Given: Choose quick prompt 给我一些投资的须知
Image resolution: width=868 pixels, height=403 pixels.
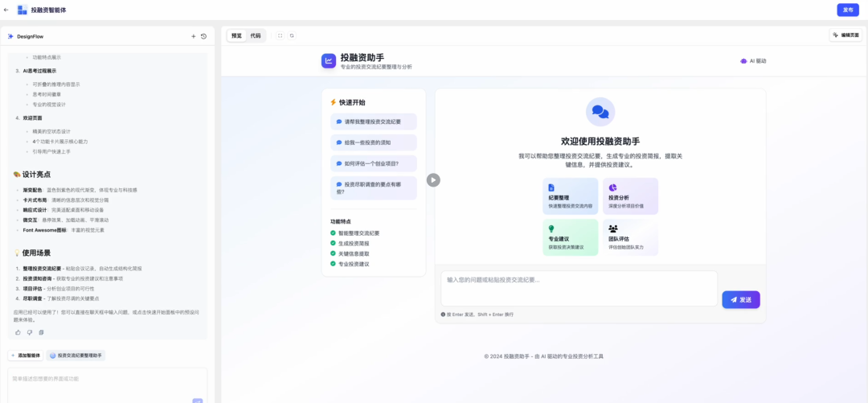Looking at the screenshot, I should 374,142.
